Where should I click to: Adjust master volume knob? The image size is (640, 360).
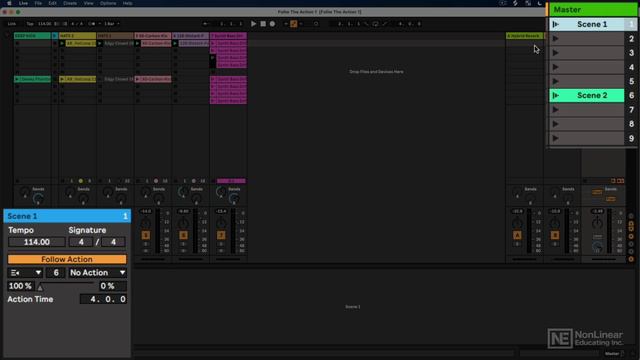(x=597, y=223)
